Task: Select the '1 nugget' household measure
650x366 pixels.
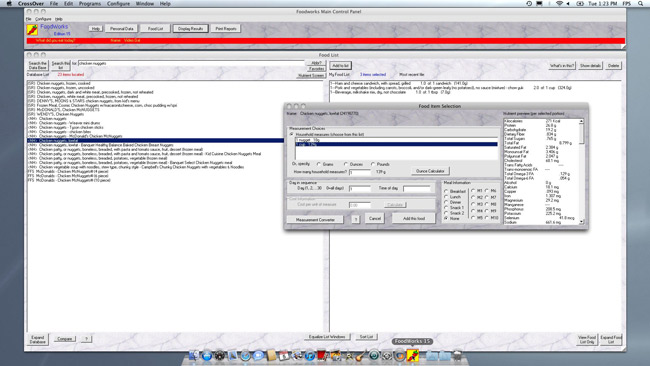Action: click(396, 140)
